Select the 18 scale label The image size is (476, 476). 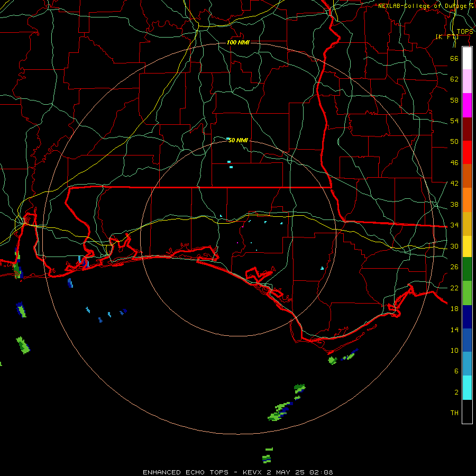pyautogui.click(x=454, y=308)
